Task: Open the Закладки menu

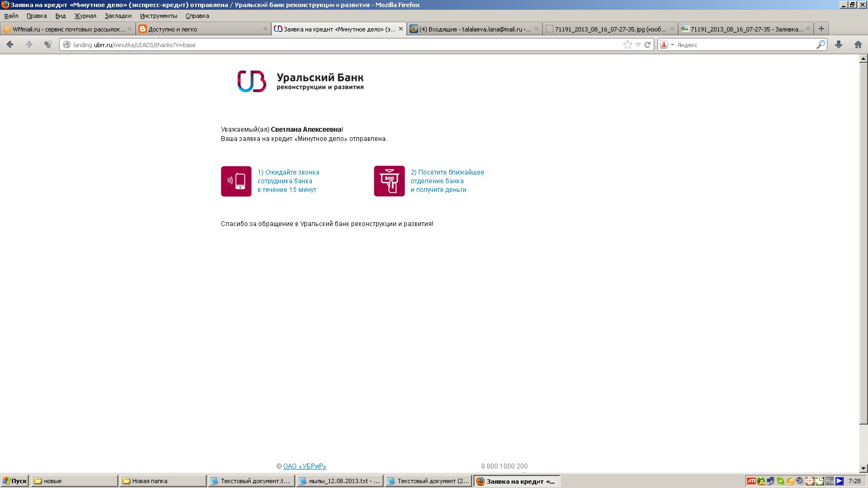Action: [118, 16]
